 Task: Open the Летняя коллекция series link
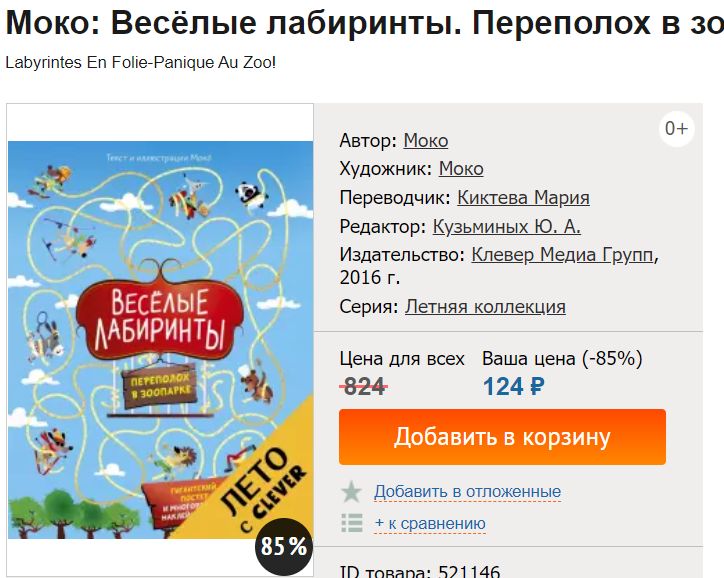pos(485,307)
